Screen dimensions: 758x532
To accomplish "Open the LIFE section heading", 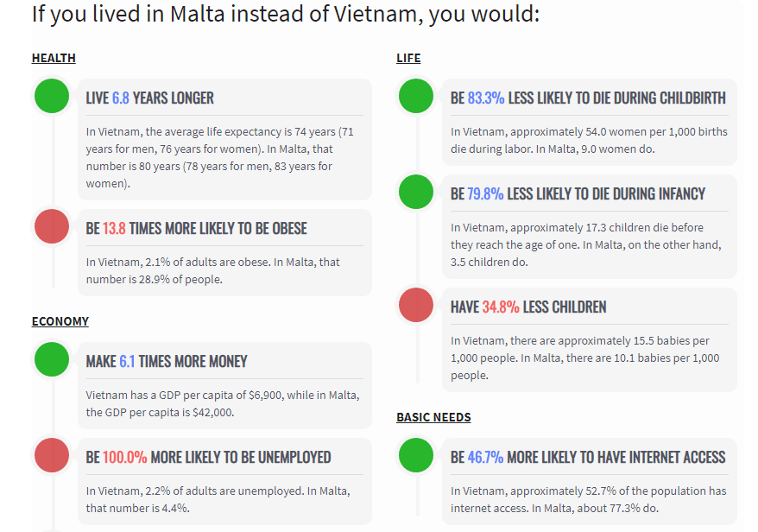I will click(408, 58).
